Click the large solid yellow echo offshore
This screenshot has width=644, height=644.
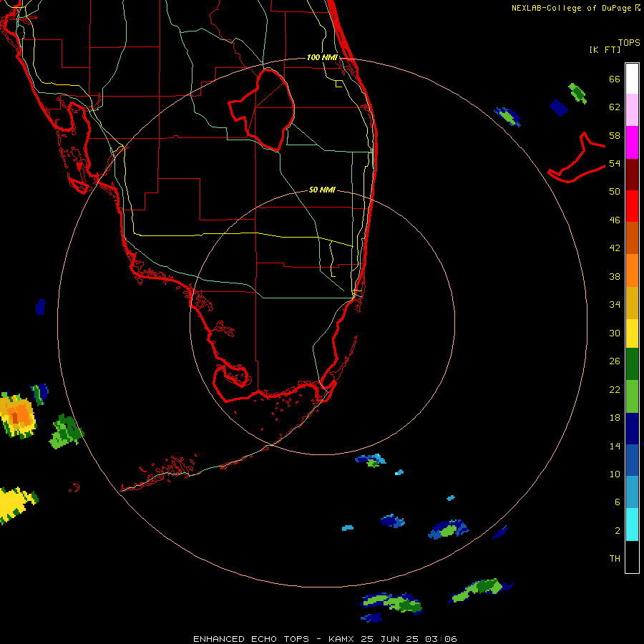[16, 504]
